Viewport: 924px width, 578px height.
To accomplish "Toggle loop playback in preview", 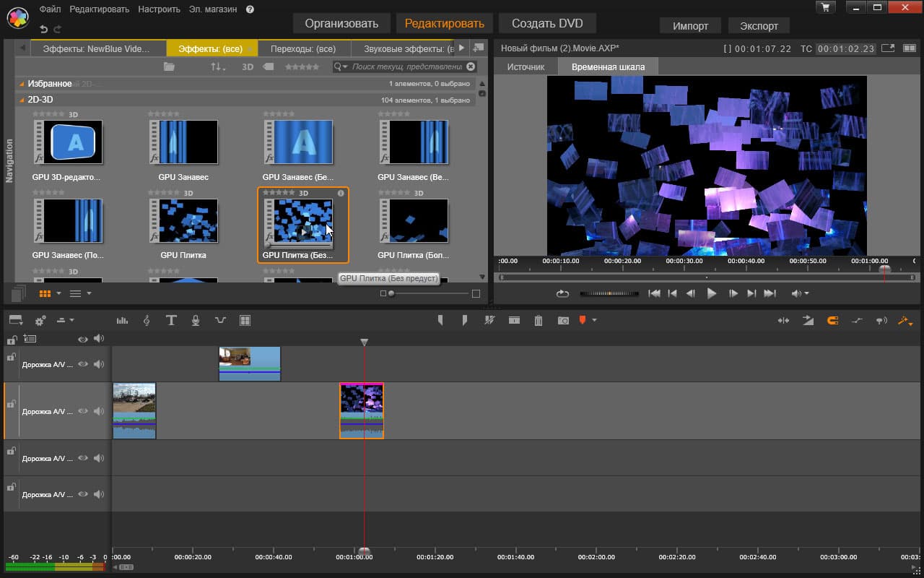I will (x=562, y=293).
